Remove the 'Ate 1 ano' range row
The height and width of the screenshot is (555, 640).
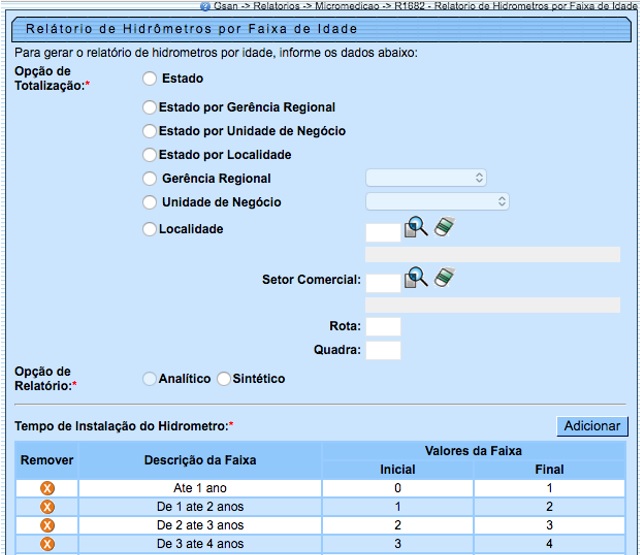(47, 488)
